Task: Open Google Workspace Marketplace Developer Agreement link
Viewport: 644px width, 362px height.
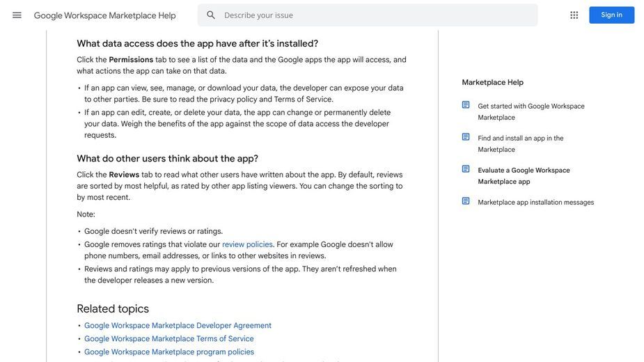Action: point(178,325)
